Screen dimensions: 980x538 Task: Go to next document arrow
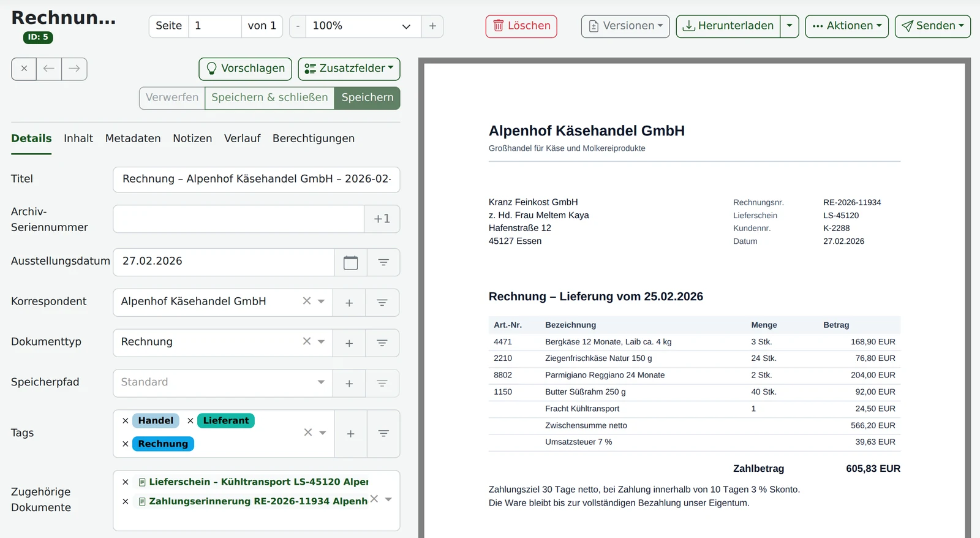(74, 69)
